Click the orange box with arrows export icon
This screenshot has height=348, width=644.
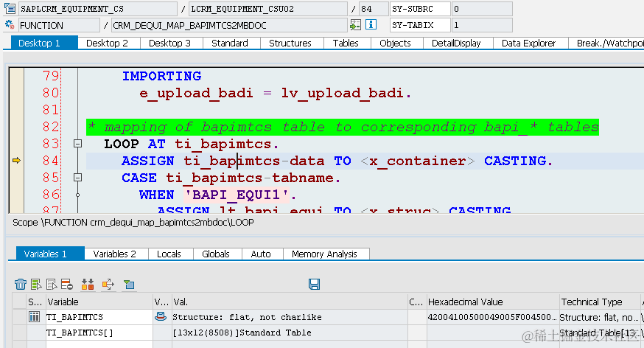(108, 284)
